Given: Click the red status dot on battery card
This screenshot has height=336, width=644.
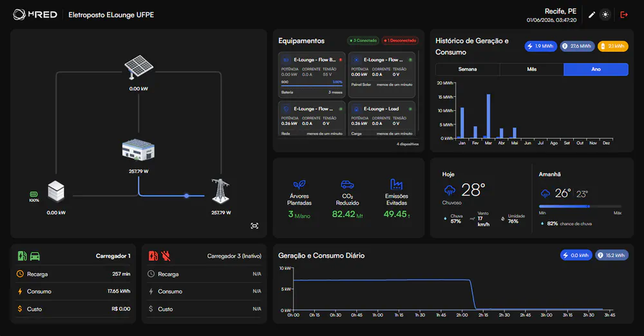Looking at the screenshot, I should click(341, 60).
